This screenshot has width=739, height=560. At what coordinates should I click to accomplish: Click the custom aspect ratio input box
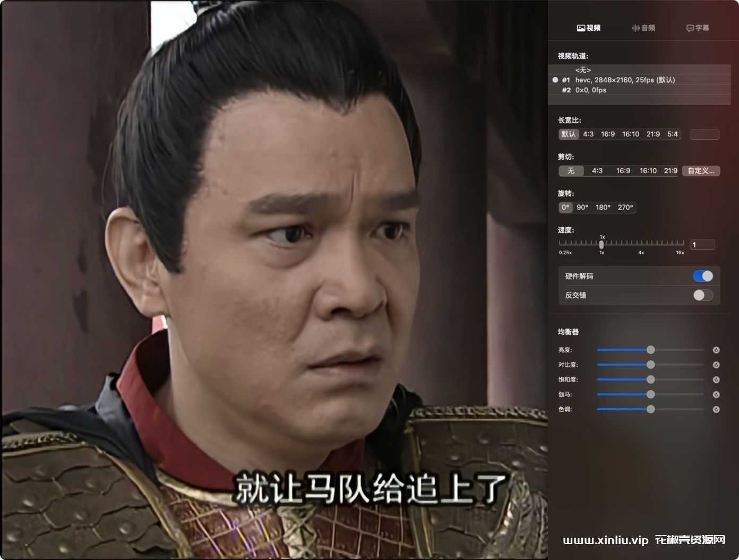tap(704, 134)
